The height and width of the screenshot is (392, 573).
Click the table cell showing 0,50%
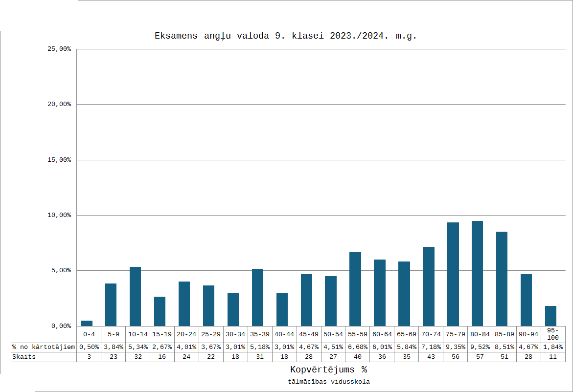pyautogui.click(x=89, y=347)
